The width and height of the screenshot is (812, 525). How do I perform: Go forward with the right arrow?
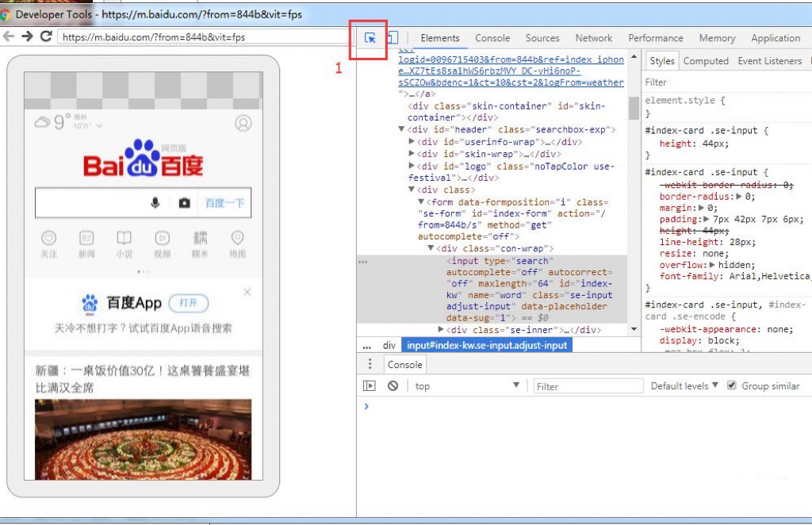point(27,36)
